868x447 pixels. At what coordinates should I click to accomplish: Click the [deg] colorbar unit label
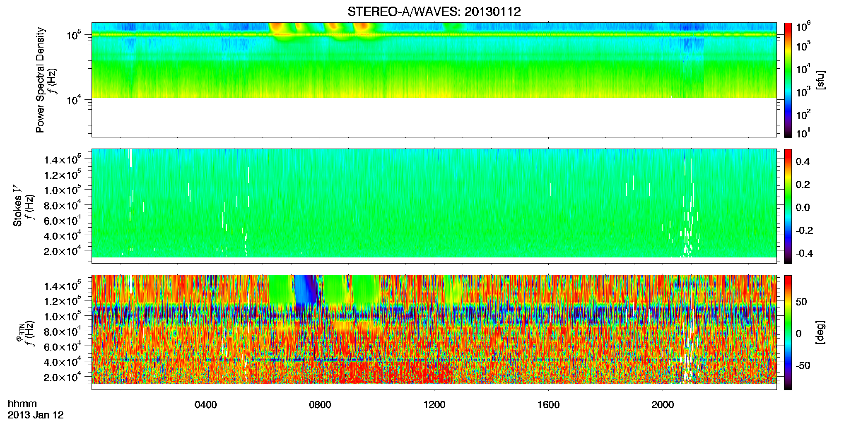[x=820, y=332]
